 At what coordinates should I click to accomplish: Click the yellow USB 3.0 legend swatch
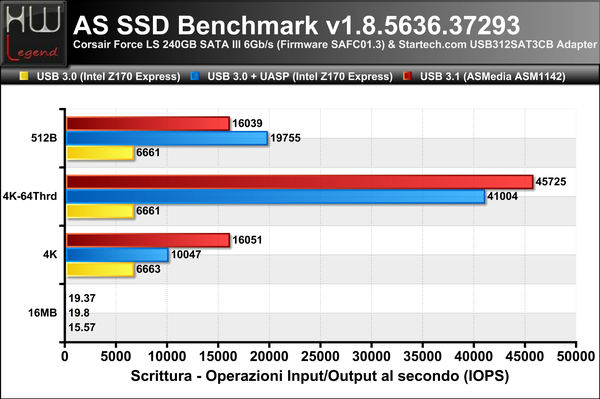24,76
